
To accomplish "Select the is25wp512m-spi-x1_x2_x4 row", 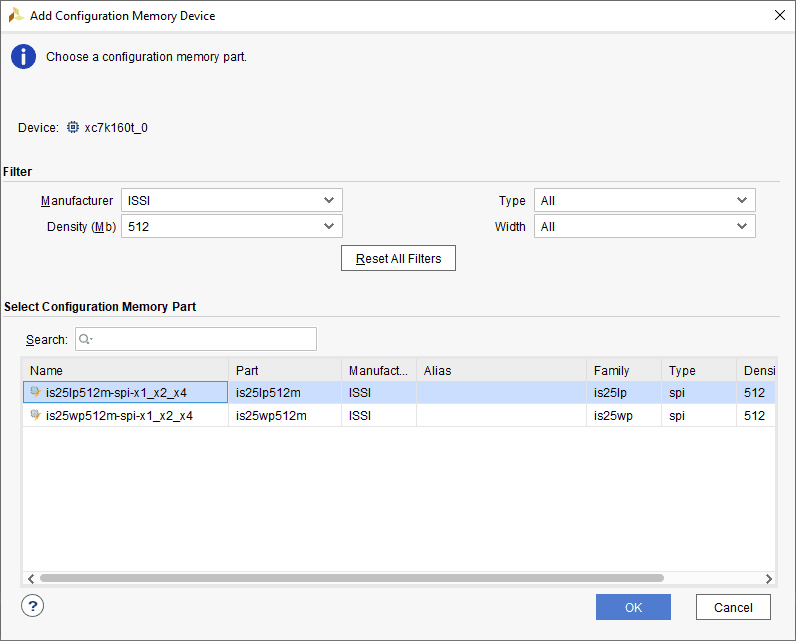I will [x=120, y=415].
